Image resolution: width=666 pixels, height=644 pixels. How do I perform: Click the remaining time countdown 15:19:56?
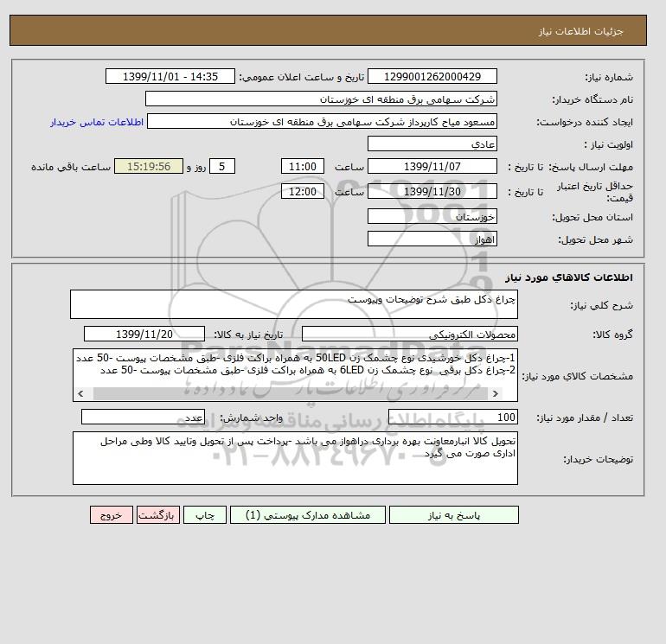(149, 167)
